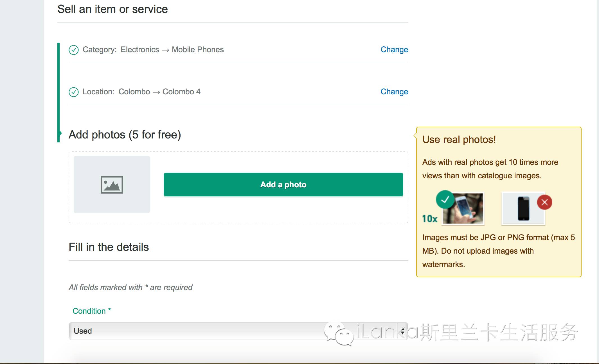Change the selected Category
This screenshot has width=599, height=364.
click(x=394, y=50)
